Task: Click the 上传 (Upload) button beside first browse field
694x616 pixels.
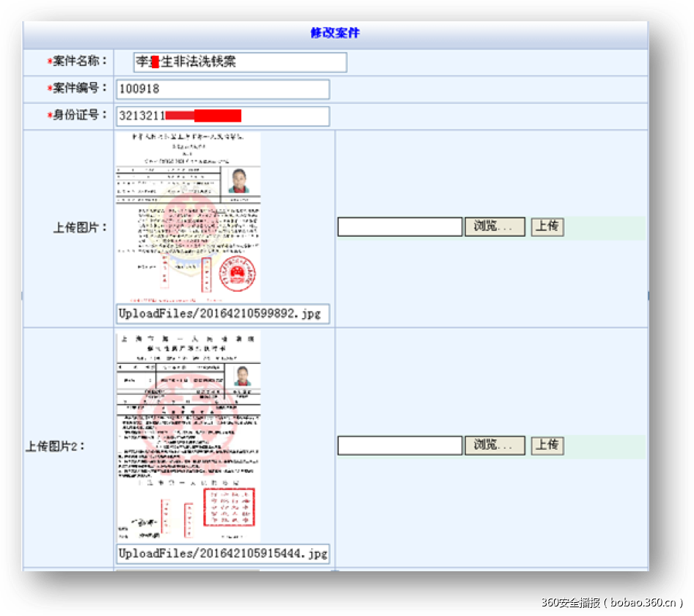Action: click(547, 227)
